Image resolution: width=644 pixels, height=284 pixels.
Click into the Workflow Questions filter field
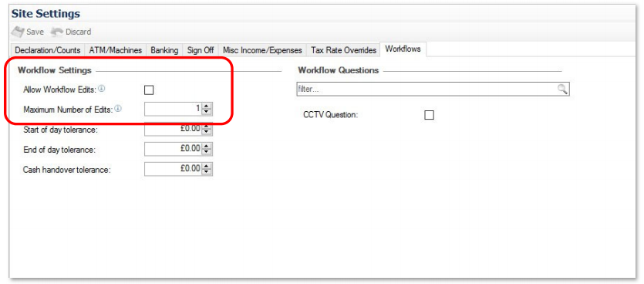pyautogui.click(x=433, y=89)
